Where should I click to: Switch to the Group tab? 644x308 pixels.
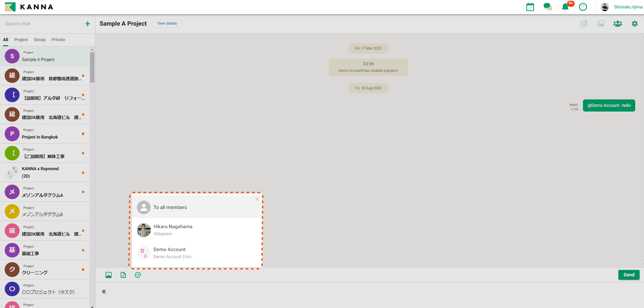[x=39, y=40]
